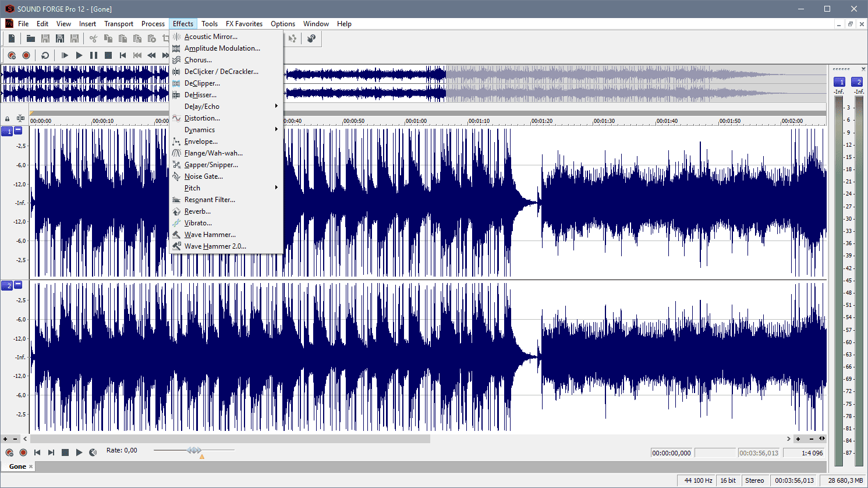The width and height of the screenshot is (868, 488).
Task: Click the New file icon in toolbar
Action: pyautogui.click(x=12, y=38)
